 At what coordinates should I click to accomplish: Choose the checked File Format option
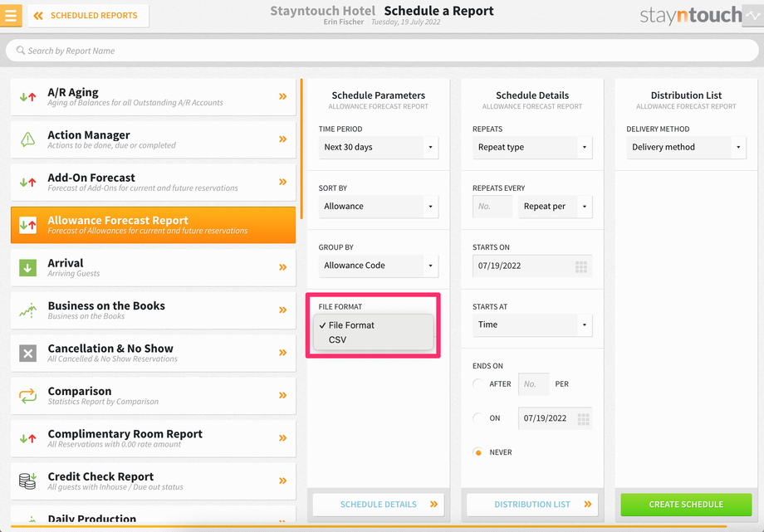coord(373,325)
